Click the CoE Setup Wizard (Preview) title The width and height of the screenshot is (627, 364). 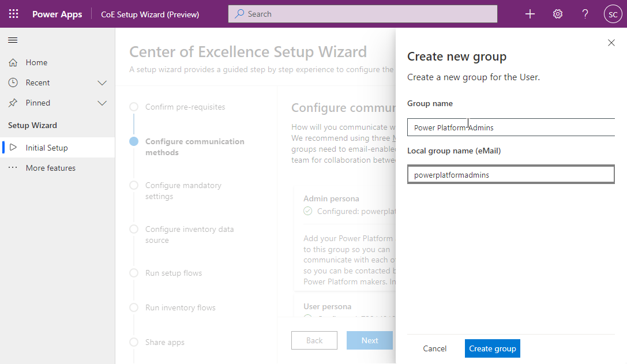150,14
